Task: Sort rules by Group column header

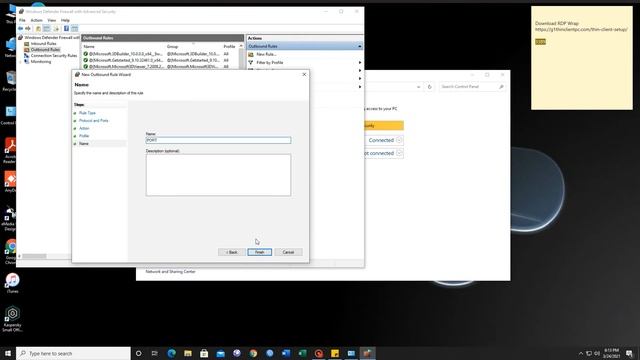Action: (173, 47)
